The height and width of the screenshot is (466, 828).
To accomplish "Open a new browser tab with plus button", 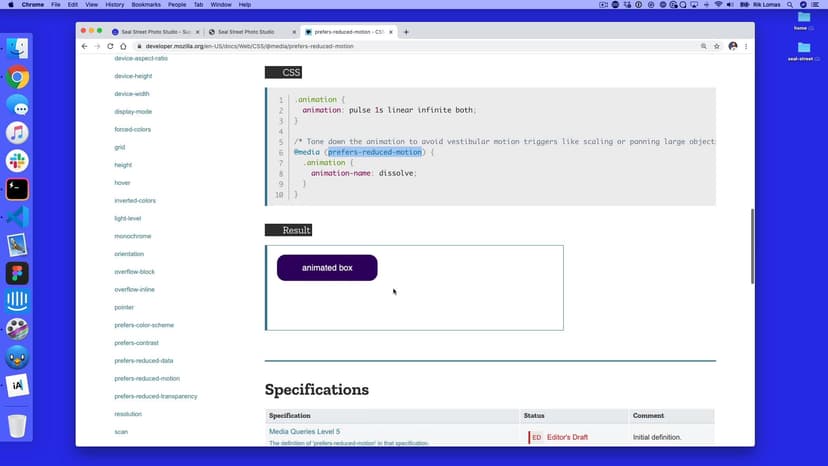I will [x=406, y=32].
